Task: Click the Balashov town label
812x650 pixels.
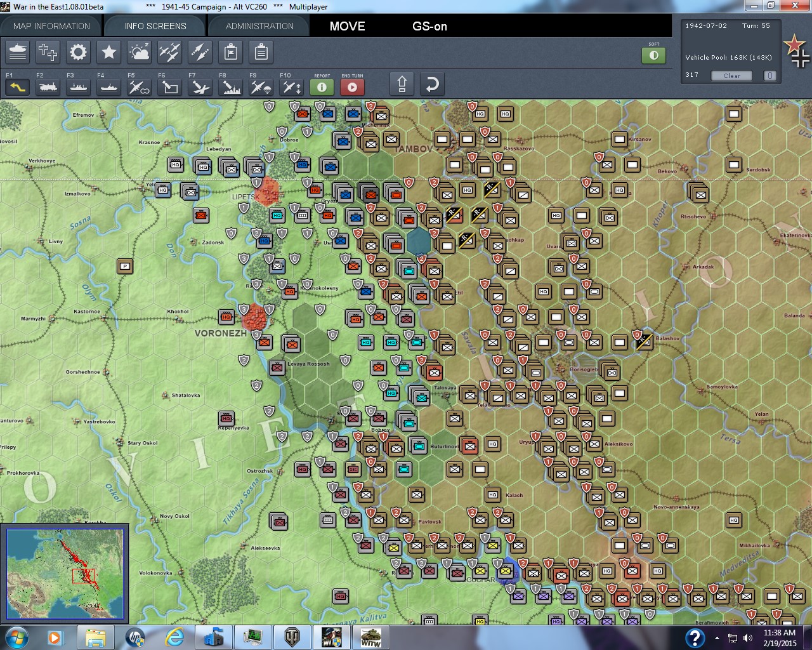Action: pos(667,338)
